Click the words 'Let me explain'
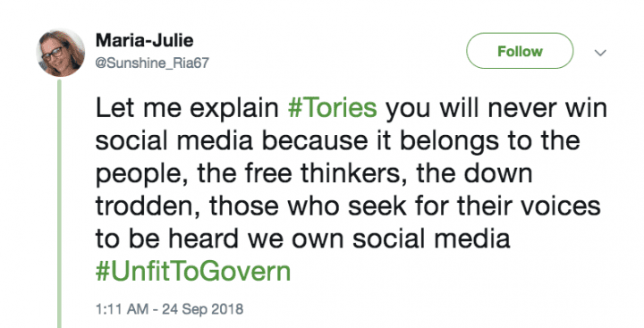 [x=187, y=108]
